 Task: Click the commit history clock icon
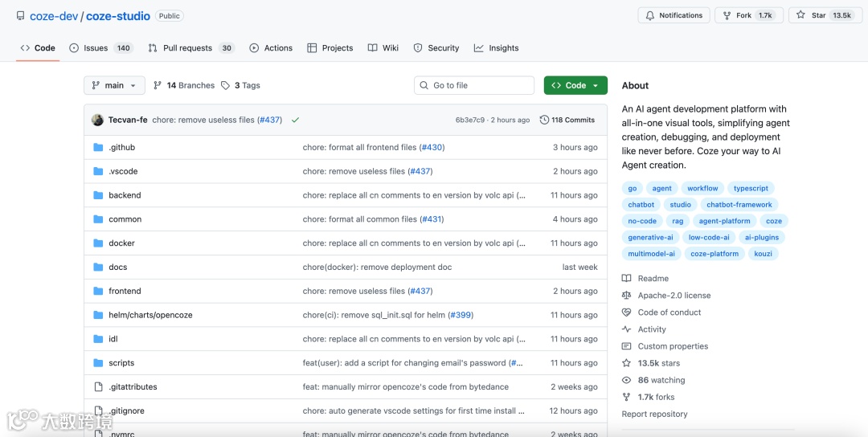click(x=544, y=120)
